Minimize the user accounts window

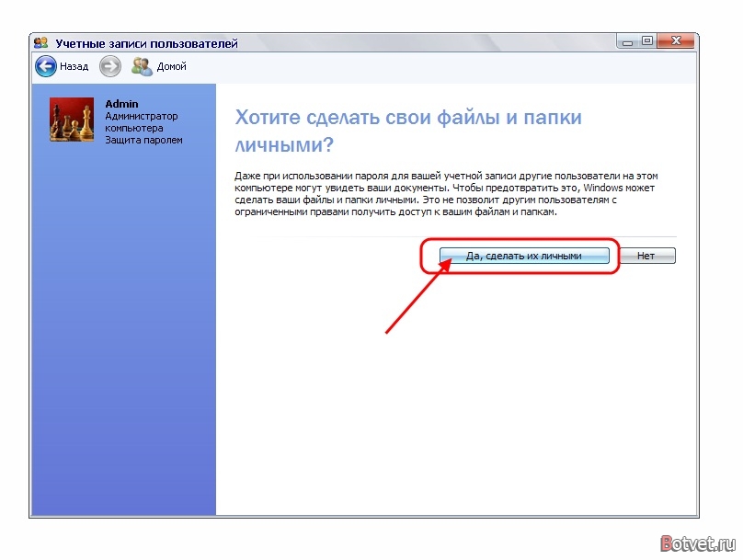click(627, 41)
